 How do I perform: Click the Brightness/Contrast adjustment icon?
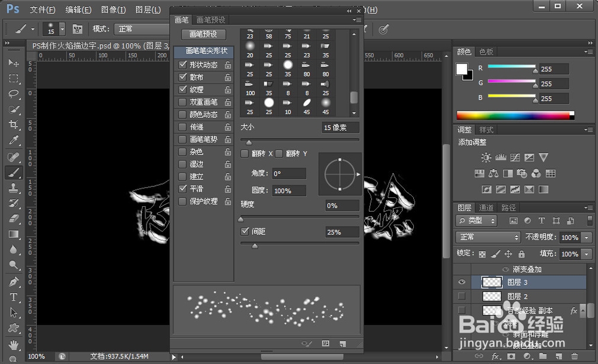pos(486,157)
